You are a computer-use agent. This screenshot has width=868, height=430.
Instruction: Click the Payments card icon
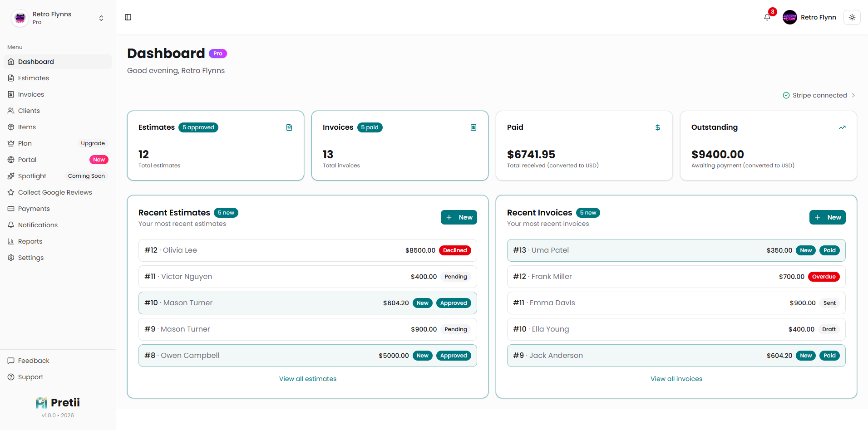[11, 209]
